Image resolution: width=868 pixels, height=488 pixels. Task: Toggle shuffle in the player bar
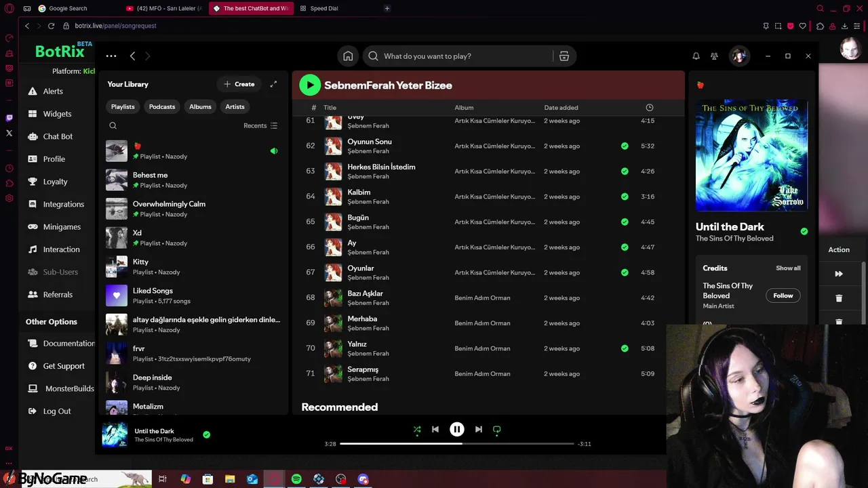pos(417,429)
